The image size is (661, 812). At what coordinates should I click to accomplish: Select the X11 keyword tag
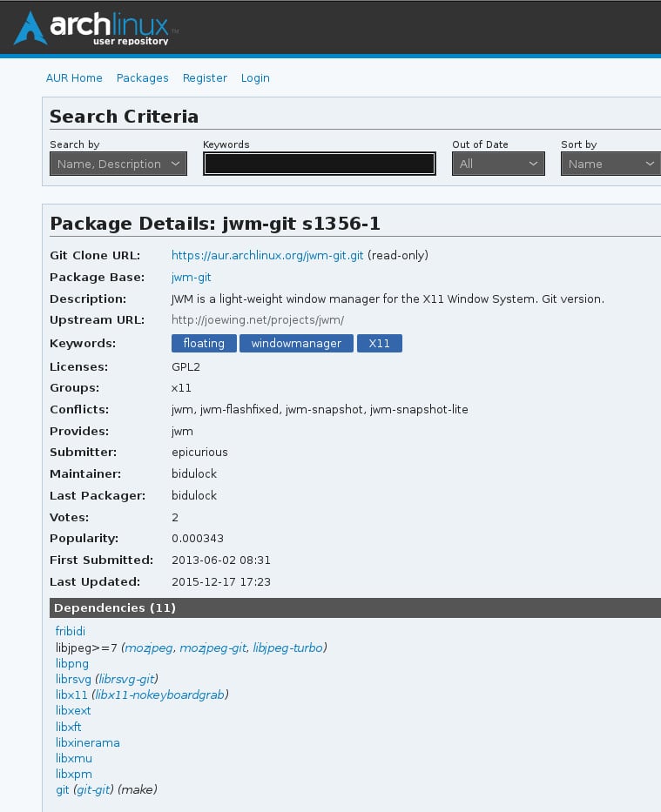click(x=379, y=344)
